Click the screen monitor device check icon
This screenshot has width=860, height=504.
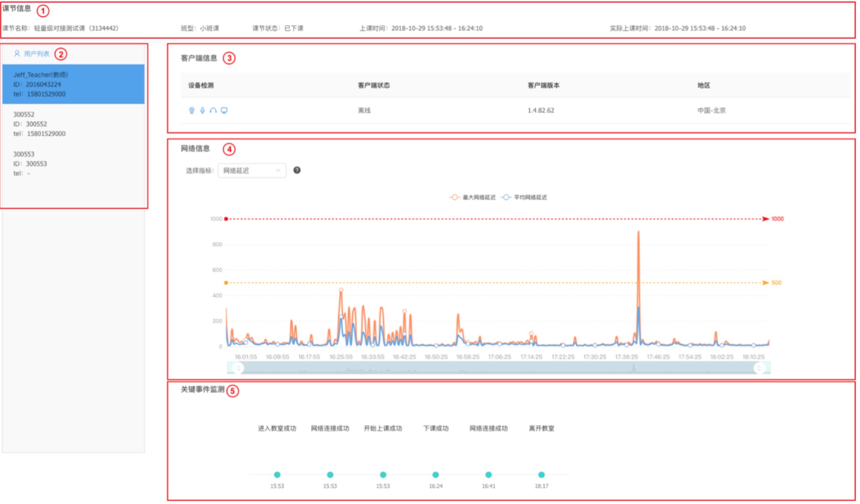tap(224, 111)
